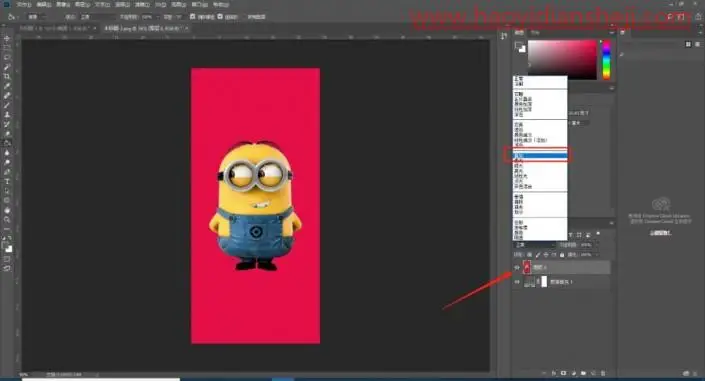
Task: Open the Color panel menu icon
Action: pyautogui.click(x=611, y=32)
